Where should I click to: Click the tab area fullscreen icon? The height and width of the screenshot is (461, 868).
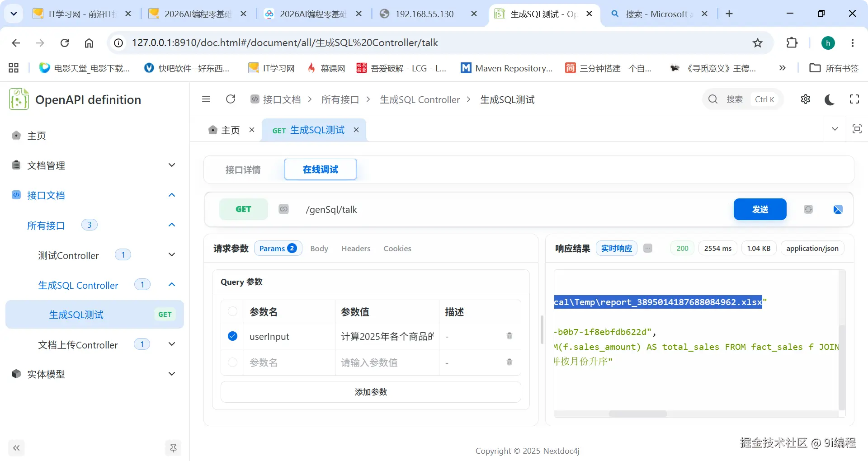857,129
